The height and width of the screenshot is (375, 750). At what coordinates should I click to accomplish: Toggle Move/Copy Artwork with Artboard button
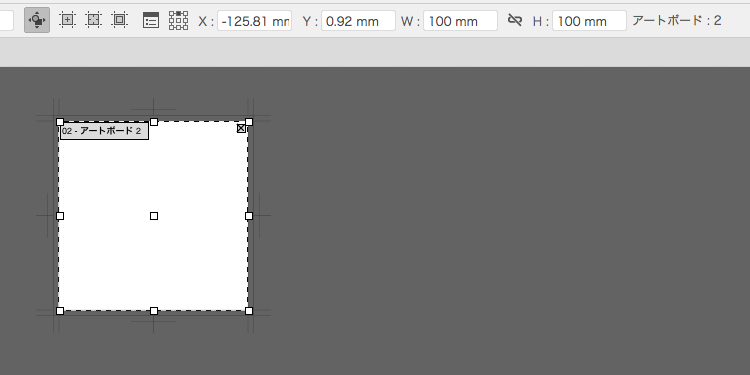point(37,20)
